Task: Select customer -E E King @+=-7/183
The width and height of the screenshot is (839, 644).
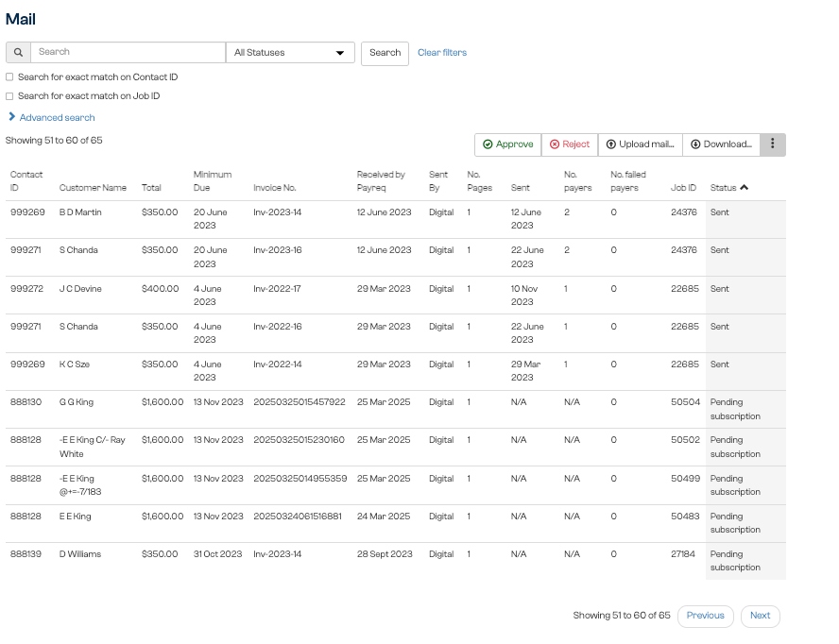Action: (80, 485)
